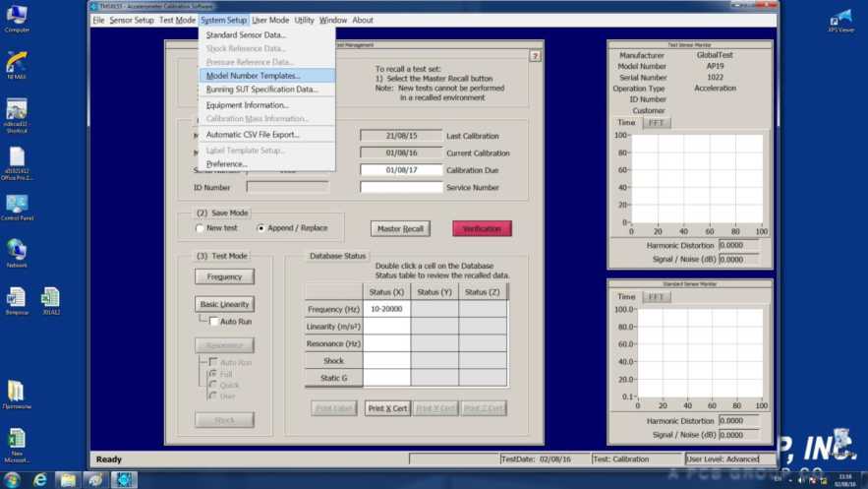This screenshot has width=868, height=489.
Task: Open Windows Explorer folder in taskbar
Action: [68, 480]
